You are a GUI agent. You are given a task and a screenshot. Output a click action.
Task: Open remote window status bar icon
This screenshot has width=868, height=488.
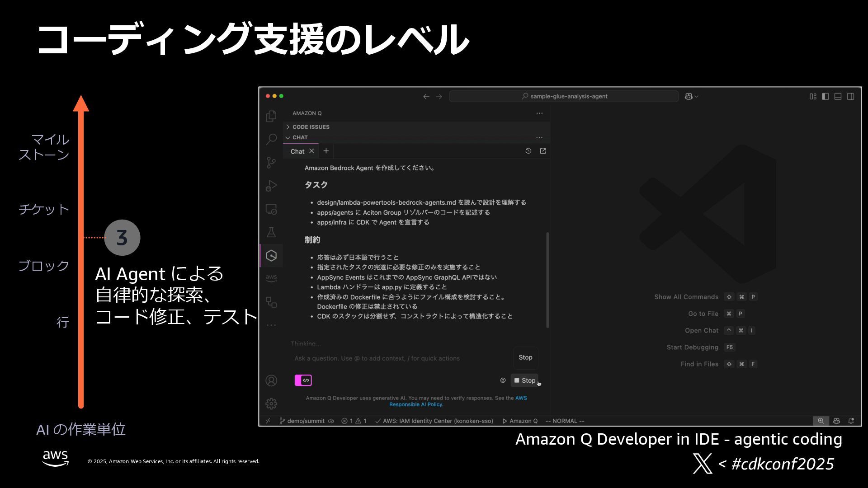[268, 421]
